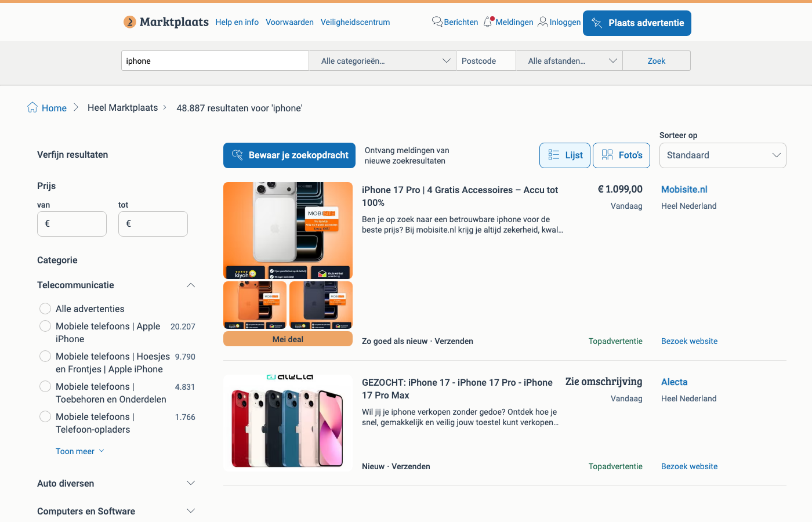Click the Mei deal banner

click(288, 339)
